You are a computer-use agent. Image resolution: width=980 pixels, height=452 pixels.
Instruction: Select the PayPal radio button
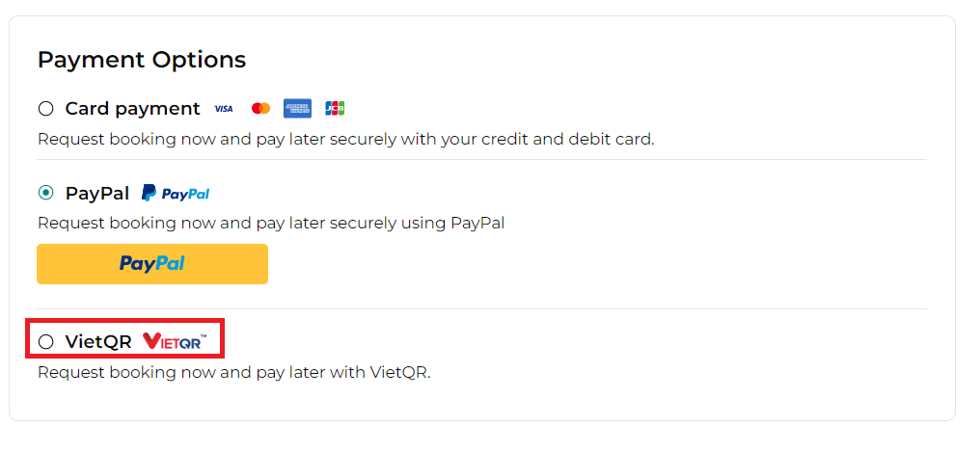[46, 193]
